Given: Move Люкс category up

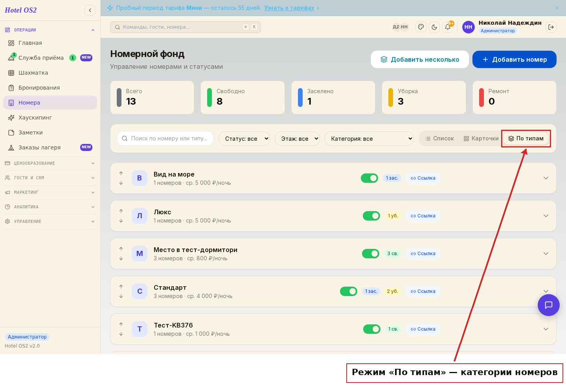Looking at the screenshot, I should pyautogui.click(x=121, y=211).
